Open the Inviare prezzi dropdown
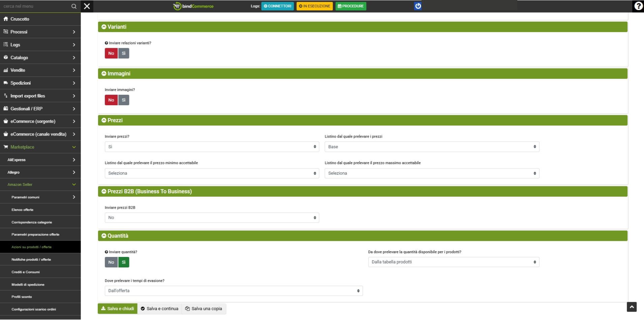 pos(212,147)
